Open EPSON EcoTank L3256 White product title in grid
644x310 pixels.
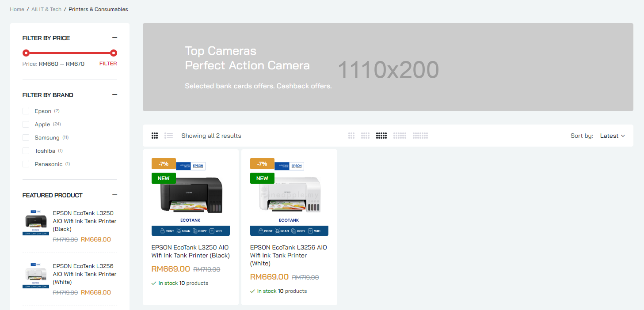point(289,255)
